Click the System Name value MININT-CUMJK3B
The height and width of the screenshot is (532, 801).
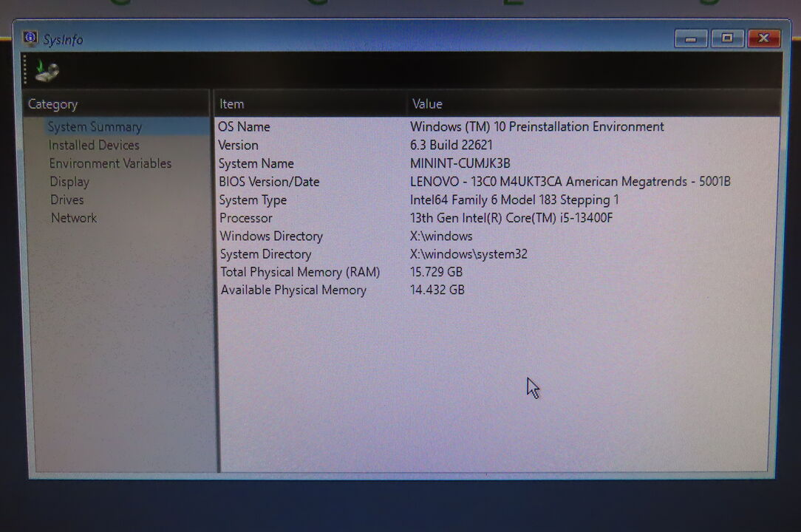pos(460,163)
